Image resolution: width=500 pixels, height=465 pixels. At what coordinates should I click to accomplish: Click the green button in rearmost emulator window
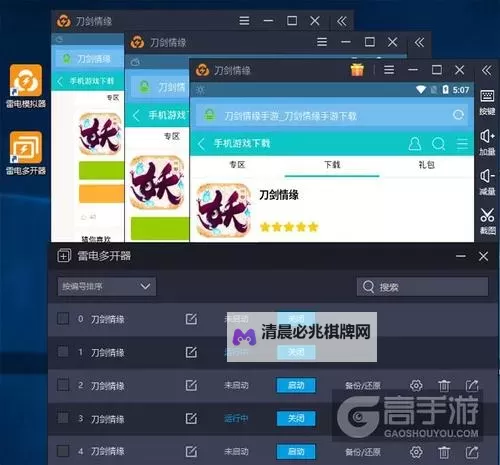point(101,170)
